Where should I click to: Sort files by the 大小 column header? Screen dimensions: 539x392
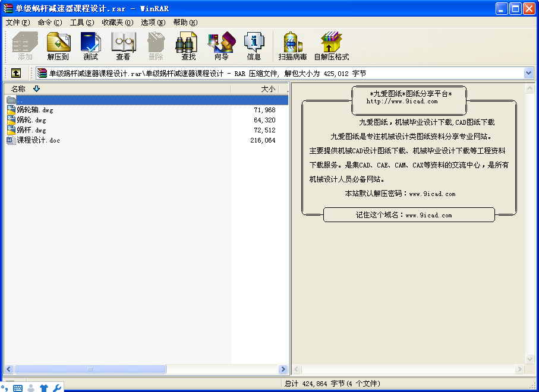tap(255, 89)
